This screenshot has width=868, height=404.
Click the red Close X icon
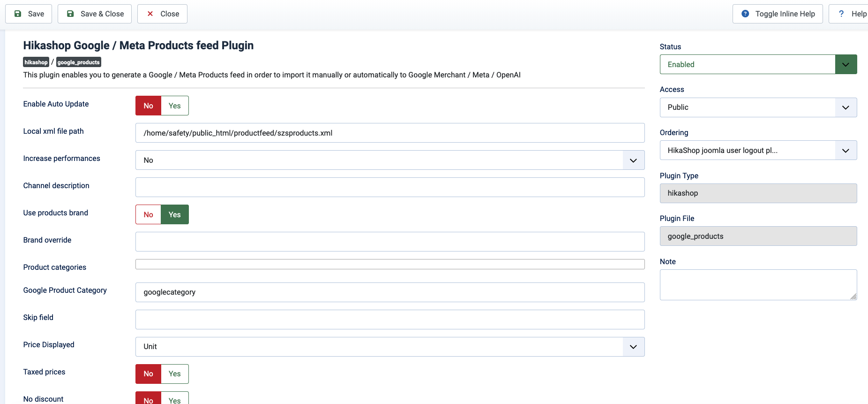click(x=150, y=14)
